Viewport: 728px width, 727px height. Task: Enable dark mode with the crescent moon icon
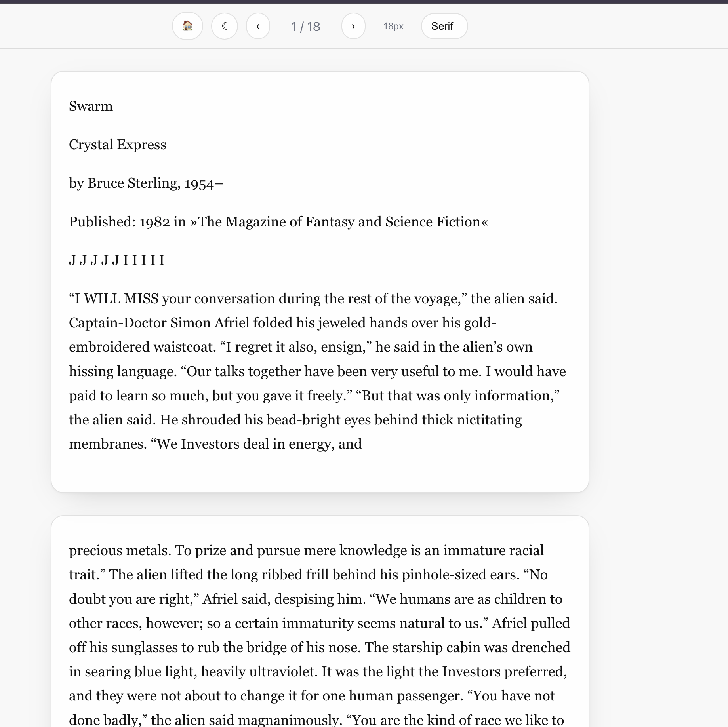point(225,26)
